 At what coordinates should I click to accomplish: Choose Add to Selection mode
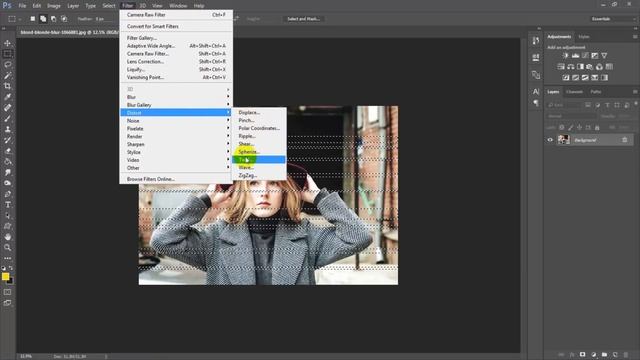[43, 19]
